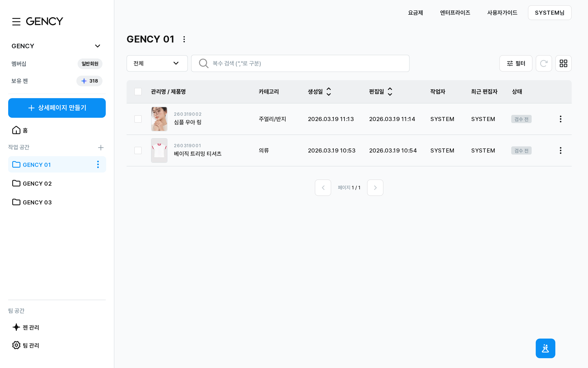588x368 pixels.
Task: Open 엔터프라이즈 in top menu
Action: click(x=455, y=13)
